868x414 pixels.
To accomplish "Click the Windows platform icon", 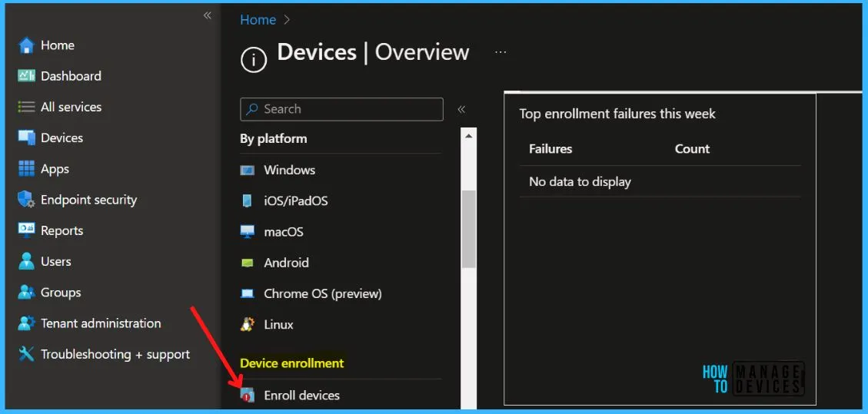I will pos(248,171).
